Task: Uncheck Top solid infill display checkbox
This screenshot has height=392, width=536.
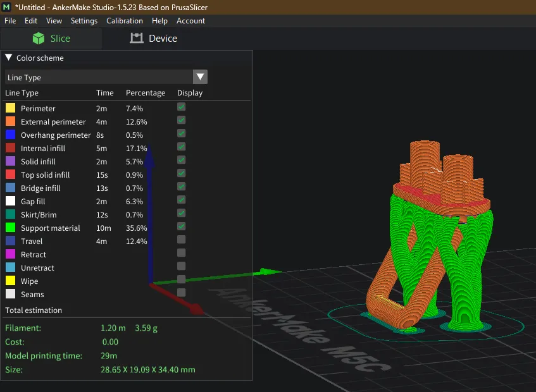Action: (x=182, y=173)
